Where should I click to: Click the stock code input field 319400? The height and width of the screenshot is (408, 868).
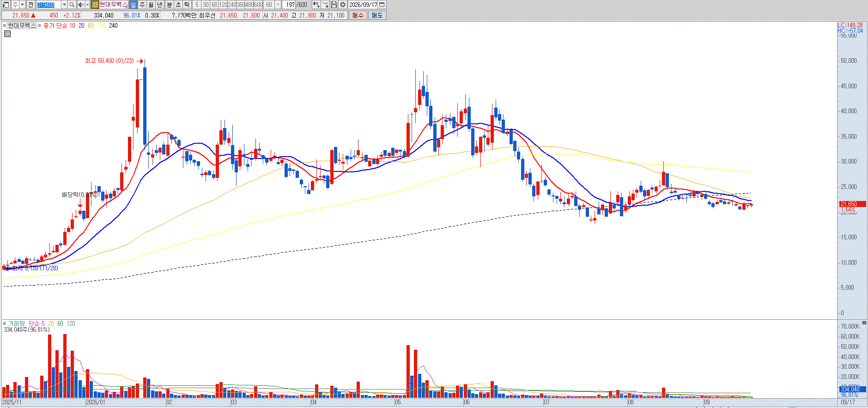click(x=49, y=5)
